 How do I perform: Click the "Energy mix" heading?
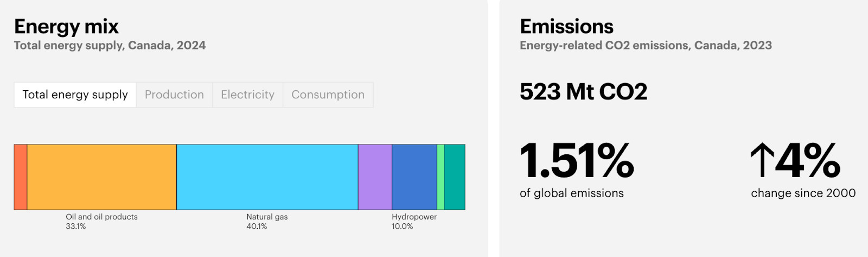click(66, 27)
